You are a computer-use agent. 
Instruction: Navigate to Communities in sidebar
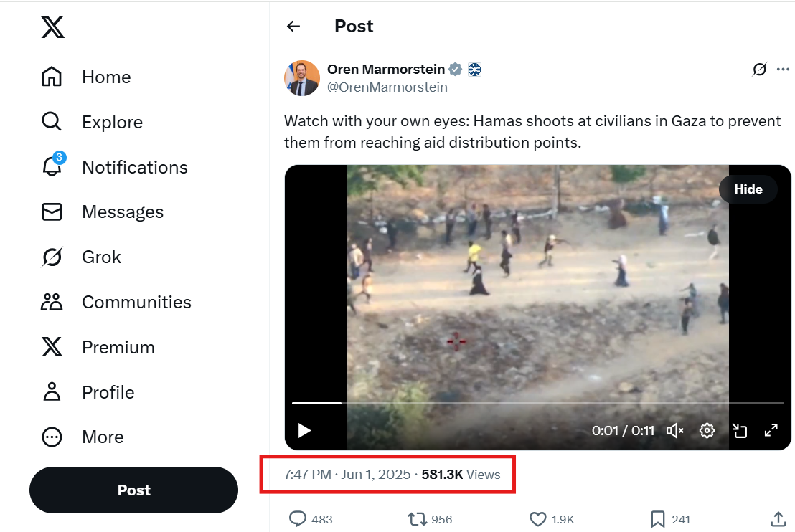click(x=136, y=302)
